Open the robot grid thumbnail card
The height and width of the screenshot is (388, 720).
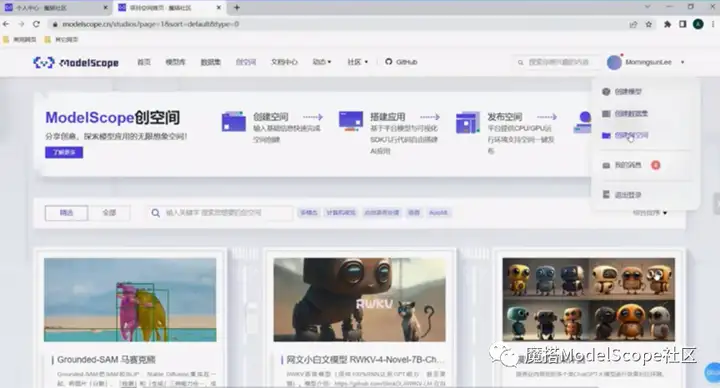[x=589, y=299]
